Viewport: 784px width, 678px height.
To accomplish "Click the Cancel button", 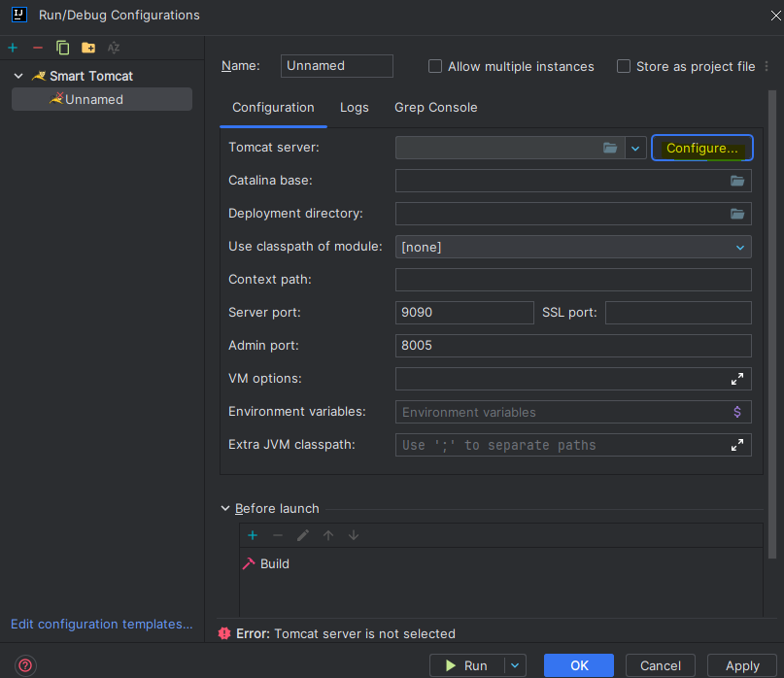I will (x=660, y=665).
